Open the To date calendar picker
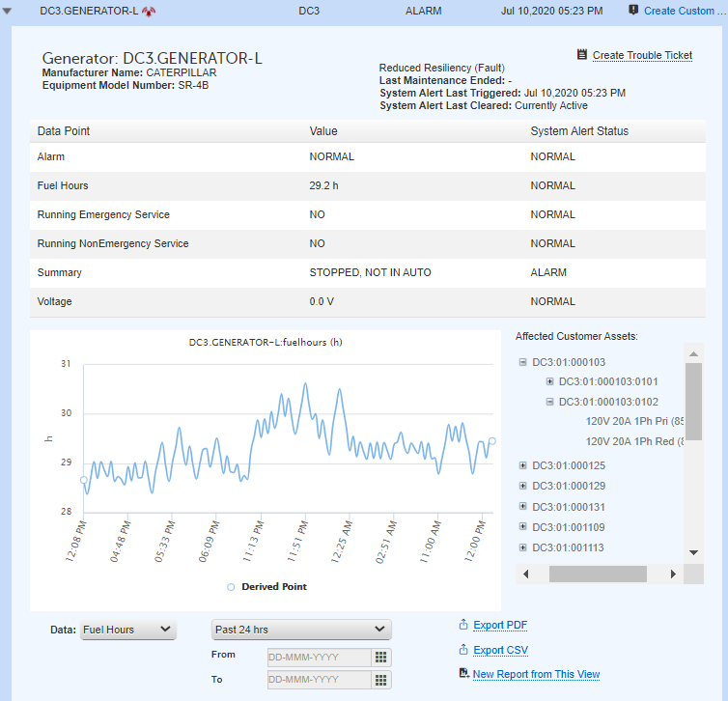728x701 pixels. tap(381, 680)
